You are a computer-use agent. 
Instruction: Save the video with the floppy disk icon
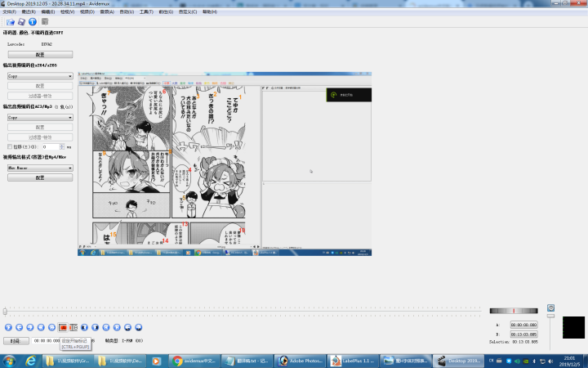coord(21,22)
